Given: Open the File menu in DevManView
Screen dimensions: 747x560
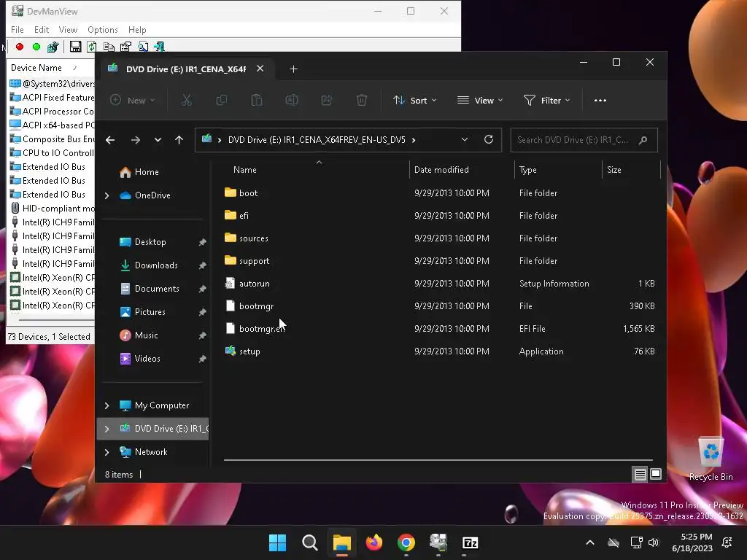Looking at the screenshot, I should click(18, 29).
